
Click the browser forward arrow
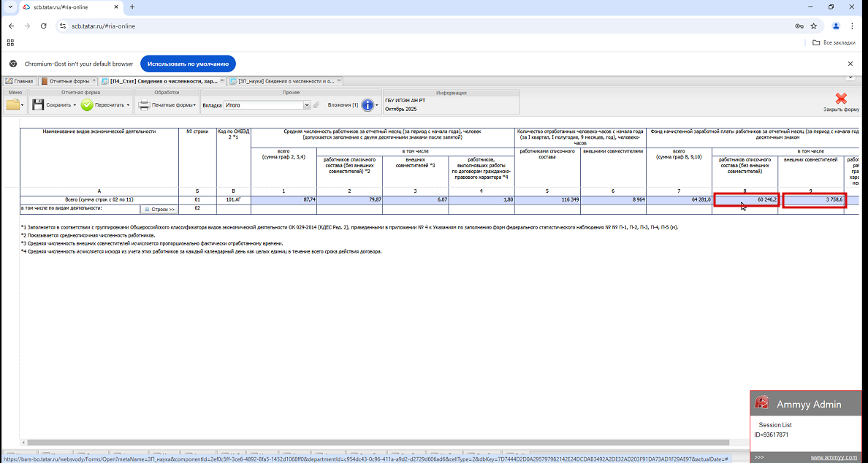point(27,26)
